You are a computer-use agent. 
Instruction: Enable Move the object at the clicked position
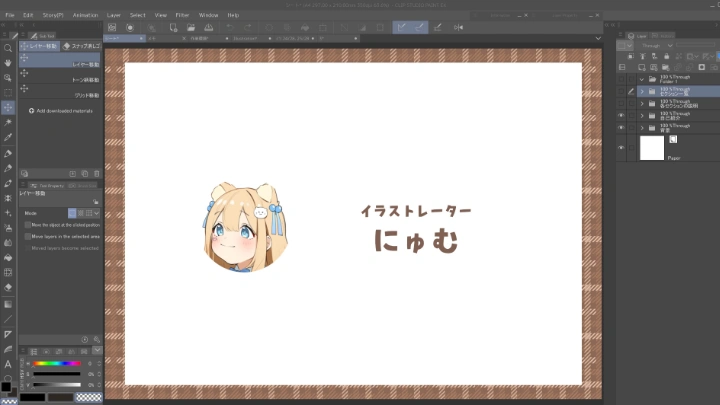click(x=28, y=225)
